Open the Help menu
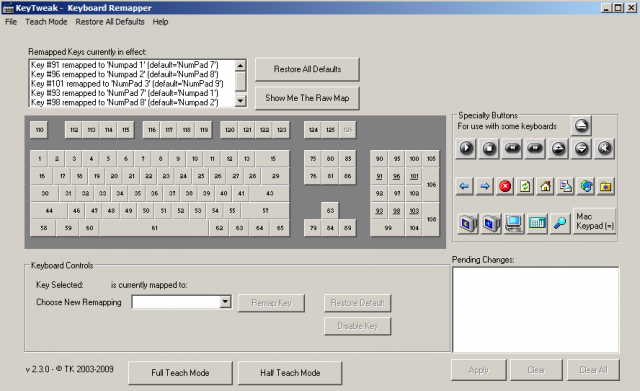640x391 pixels. (160, 22)
